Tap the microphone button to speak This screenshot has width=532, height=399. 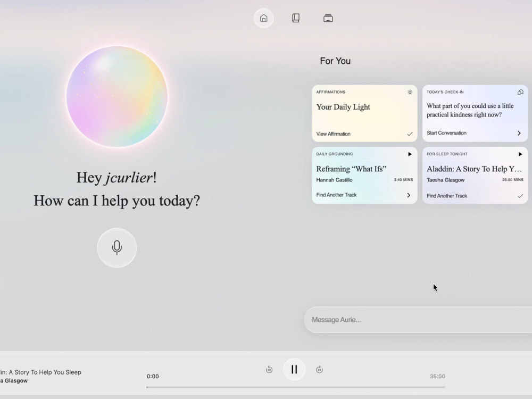click(x=117, y=248)
